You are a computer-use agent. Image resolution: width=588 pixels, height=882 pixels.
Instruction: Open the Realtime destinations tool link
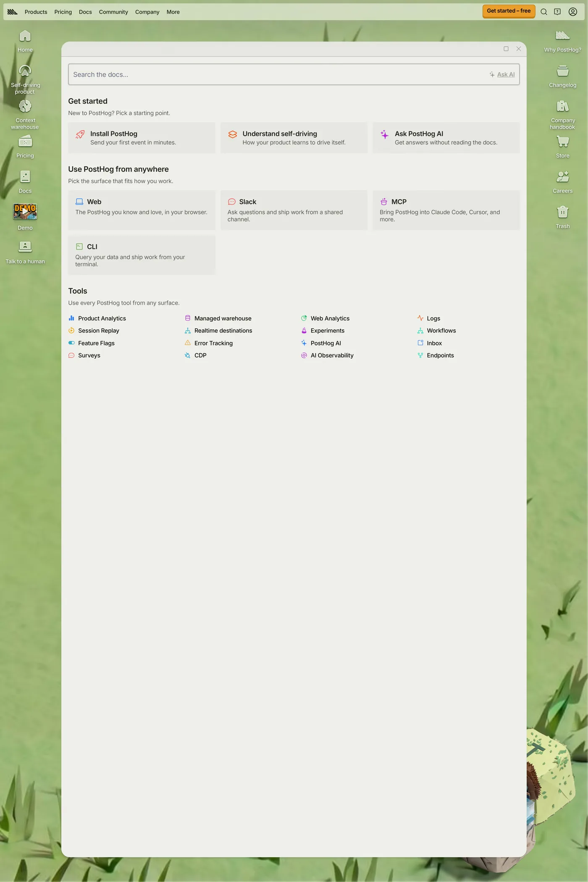tap(218, 331)
